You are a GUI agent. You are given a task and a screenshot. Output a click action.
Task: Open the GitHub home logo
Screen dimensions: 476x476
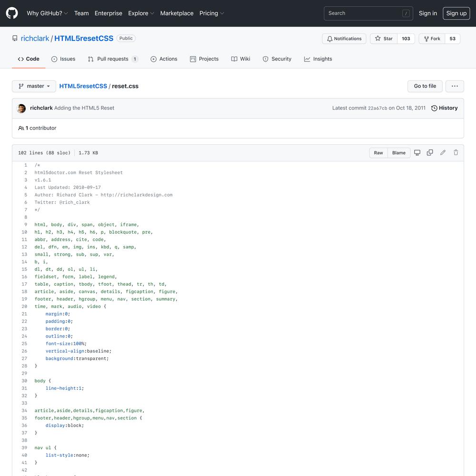click(x=12, y=13)
